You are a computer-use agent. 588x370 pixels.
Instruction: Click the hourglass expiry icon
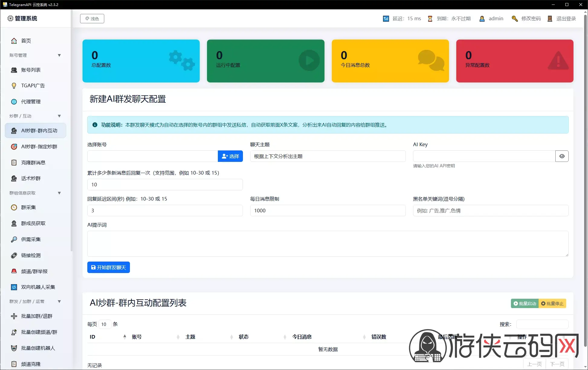point(430,19)
